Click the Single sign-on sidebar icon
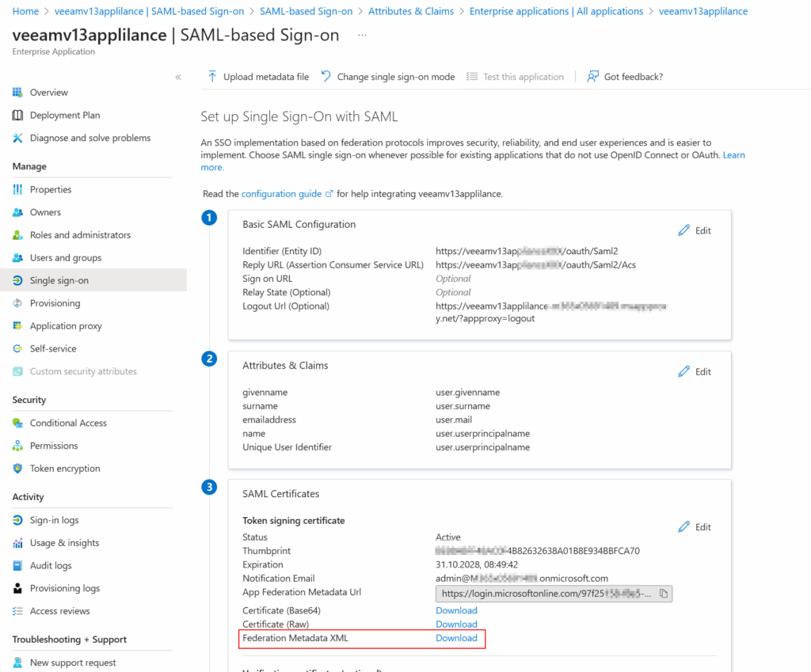This screenshot has width=811, height=672. point(17,280)
